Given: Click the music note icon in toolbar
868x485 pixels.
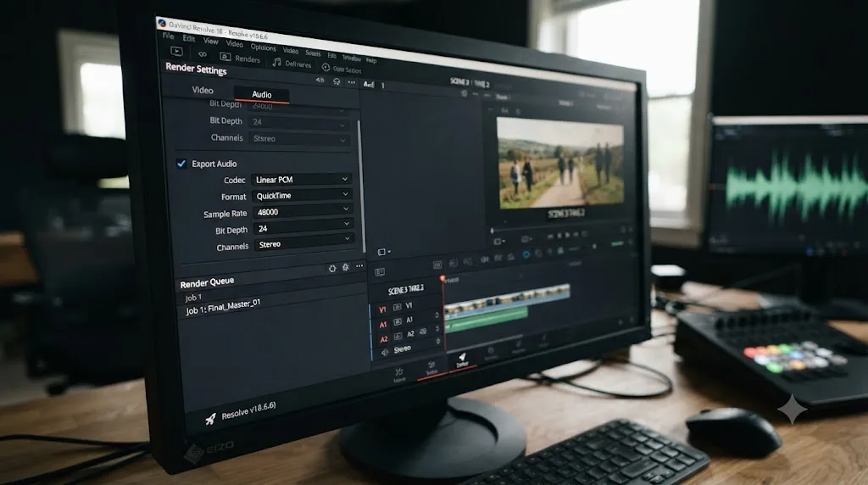Looking at the screenshot, I should click(x=276, y=62).
